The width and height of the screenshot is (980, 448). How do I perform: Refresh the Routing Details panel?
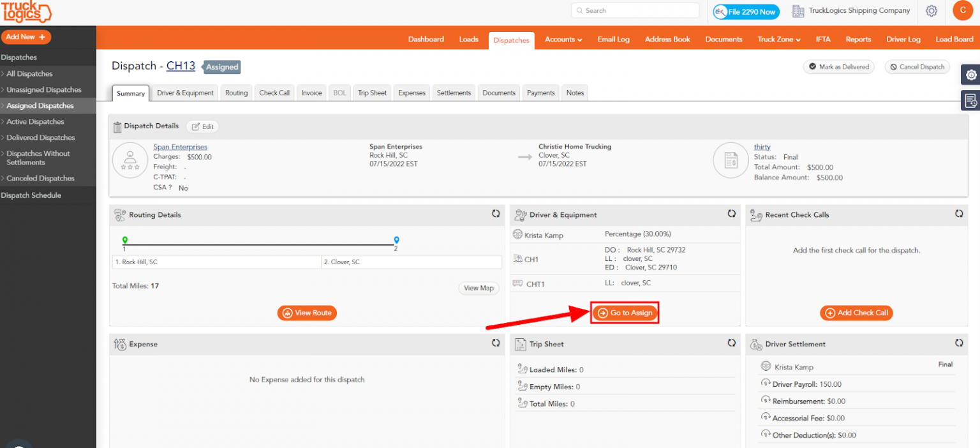tap(496, 214)
